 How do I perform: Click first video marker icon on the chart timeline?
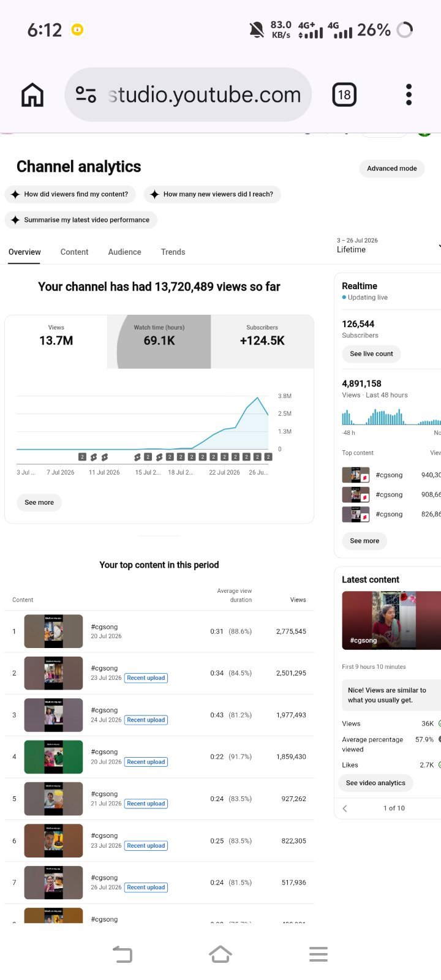coord(82,457)
